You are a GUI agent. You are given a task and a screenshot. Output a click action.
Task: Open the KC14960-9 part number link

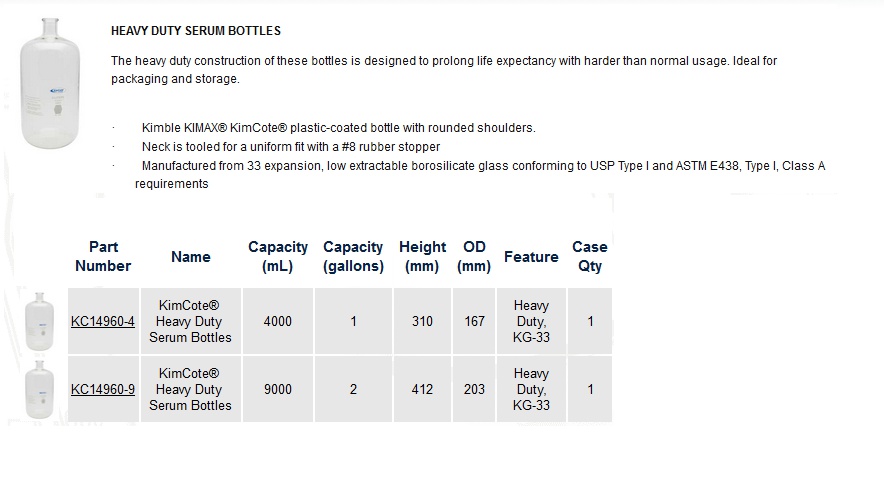point(103,390)
